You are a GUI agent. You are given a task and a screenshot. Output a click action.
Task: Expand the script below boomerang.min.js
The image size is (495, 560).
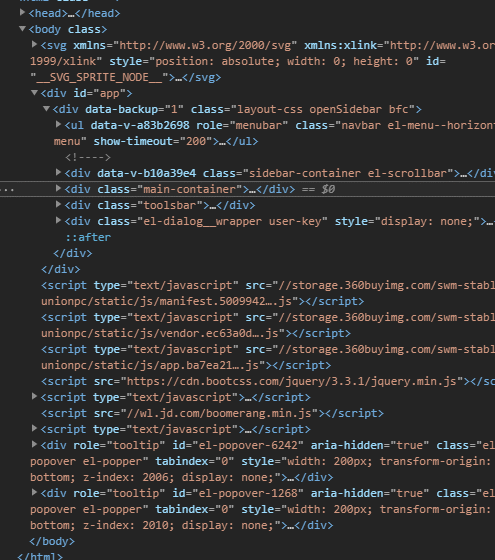click(x=34, y=429)
